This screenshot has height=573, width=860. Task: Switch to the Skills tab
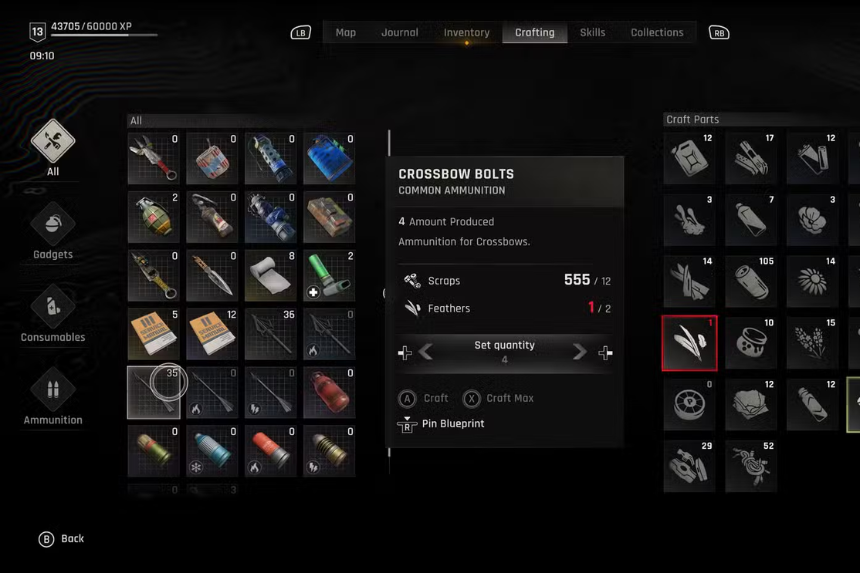pos(592,32)
